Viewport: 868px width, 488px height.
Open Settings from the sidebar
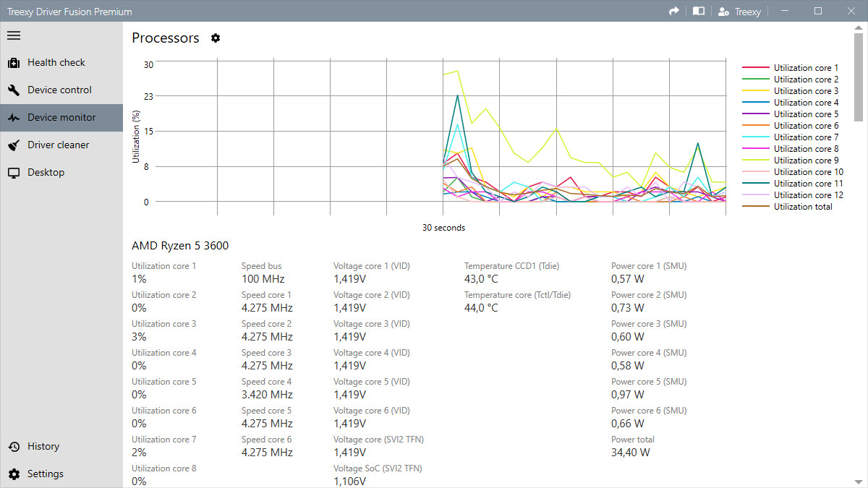pyautogui.click(x=45, y=474)
